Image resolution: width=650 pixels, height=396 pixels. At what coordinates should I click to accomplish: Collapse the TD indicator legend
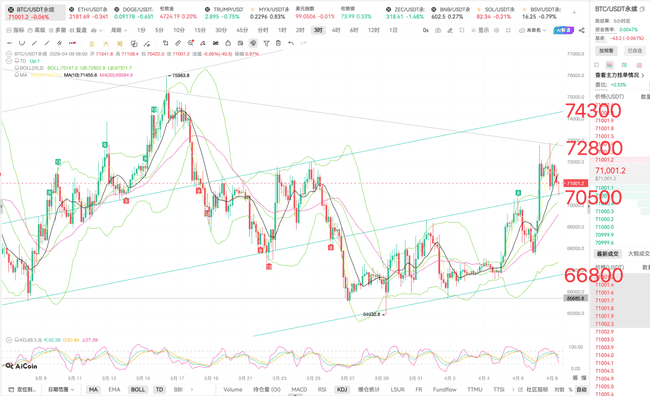click(x=9, y=61)
